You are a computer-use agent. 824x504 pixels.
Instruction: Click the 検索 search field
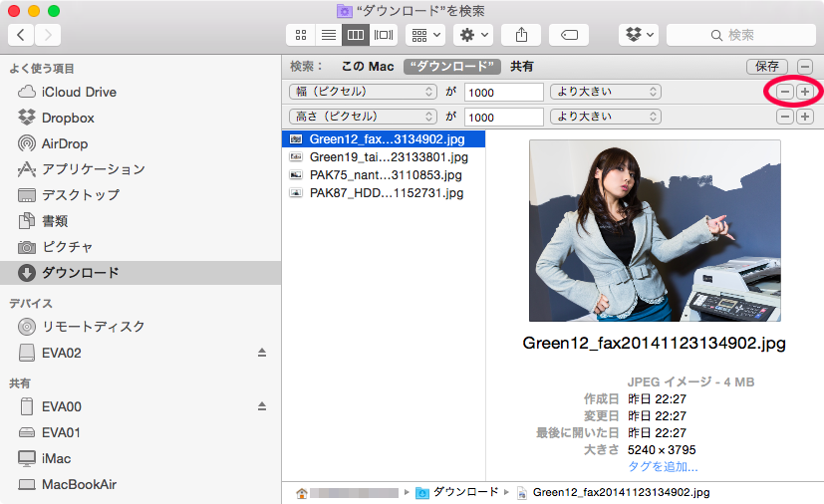pos(741,35)
